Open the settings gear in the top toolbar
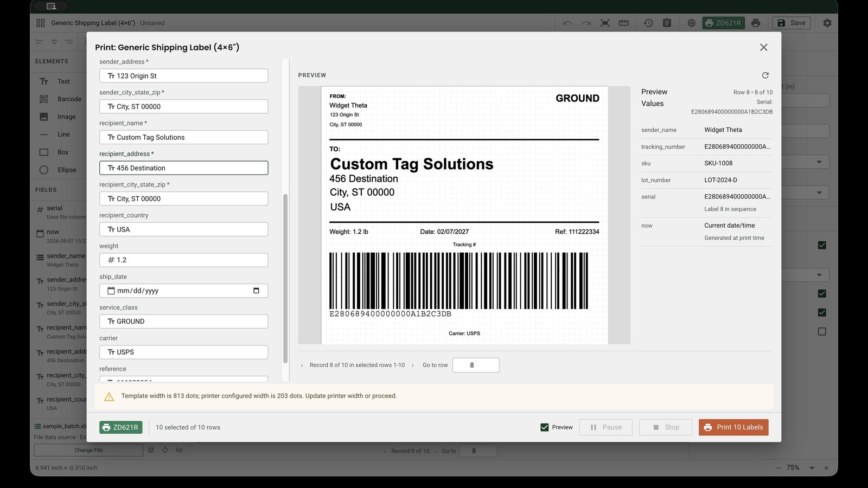 [827, 23]
